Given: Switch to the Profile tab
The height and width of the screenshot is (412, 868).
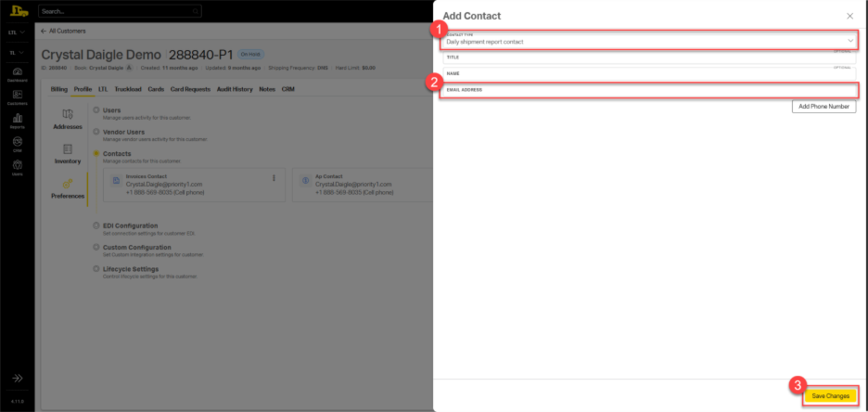Looking at the screenshot, I should [83, 89].
